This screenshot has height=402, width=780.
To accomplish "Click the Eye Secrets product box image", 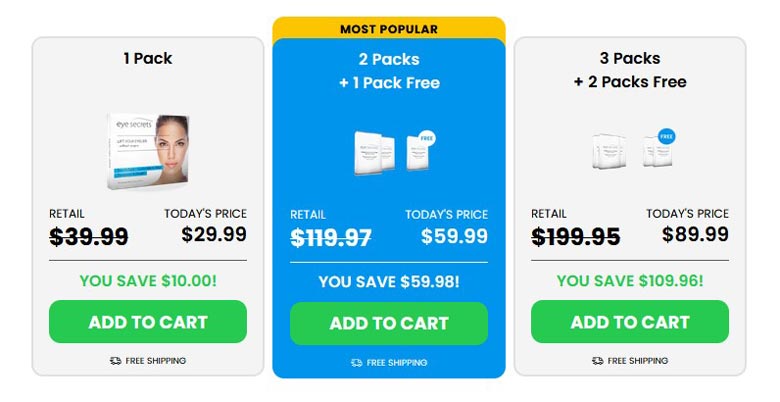I will coord(148,151).
